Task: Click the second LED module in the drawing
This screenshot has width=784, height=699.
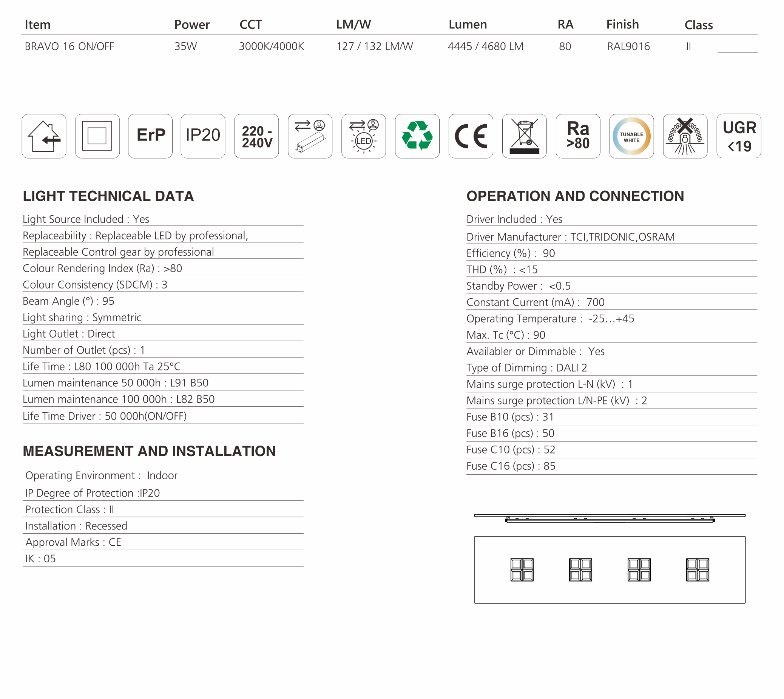Action: [580, 569]
